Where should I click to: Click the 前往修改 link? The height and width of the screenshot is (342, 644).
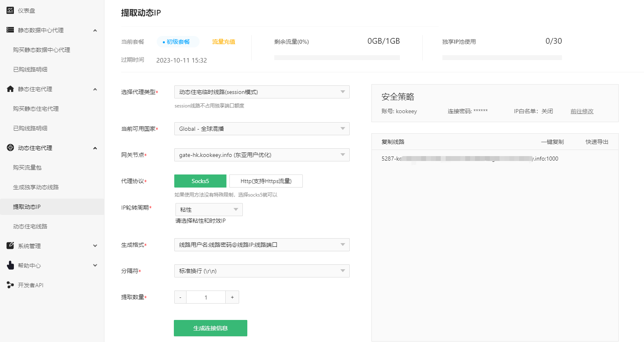click(x=582, y=111)
